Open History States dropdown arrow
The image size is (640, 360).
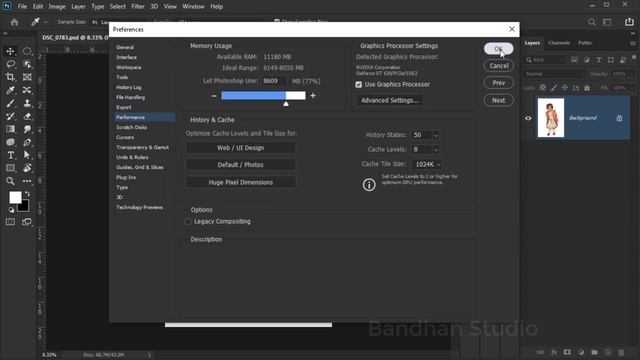(436, 135)
